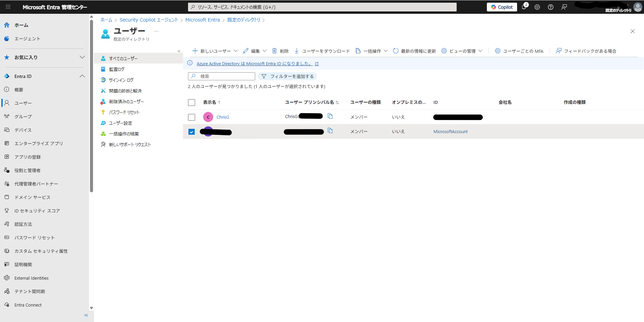The image size is (644, 322).
Task: Toggle the select-all users checkbox
Action: pos(191,103)
